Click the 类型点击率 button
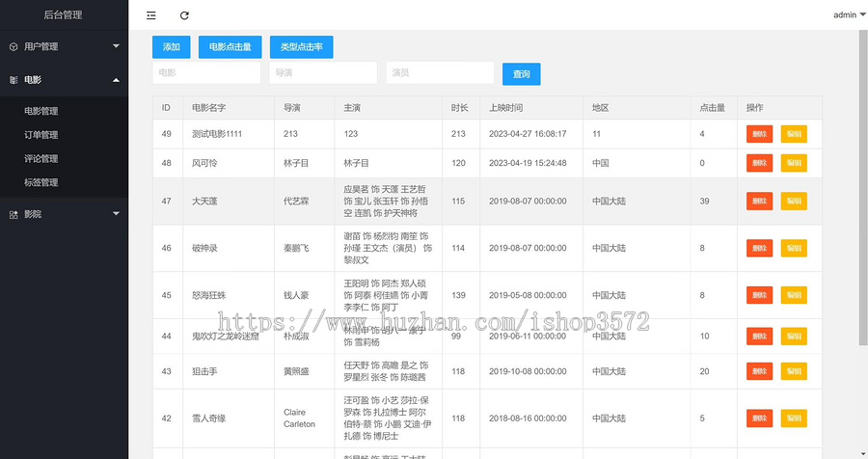This screenshot has width=868, height=459. (x=301, y=47)
